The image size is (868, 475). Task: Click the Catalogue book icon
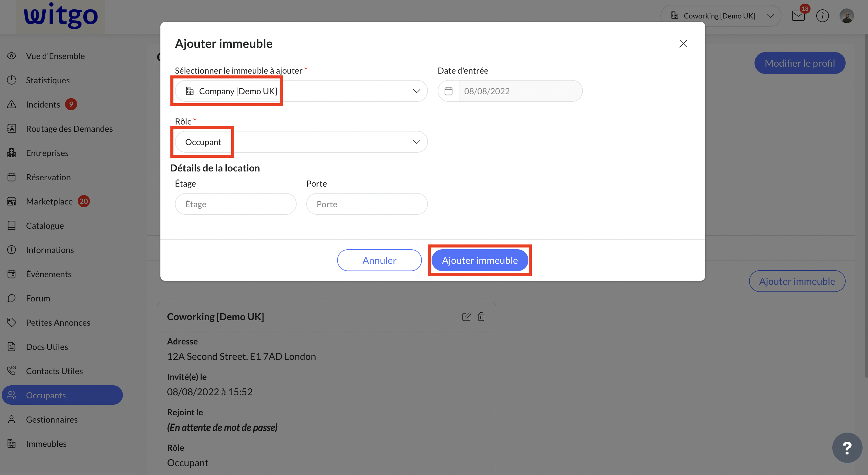pyautogui.click(x=12, y=226)
